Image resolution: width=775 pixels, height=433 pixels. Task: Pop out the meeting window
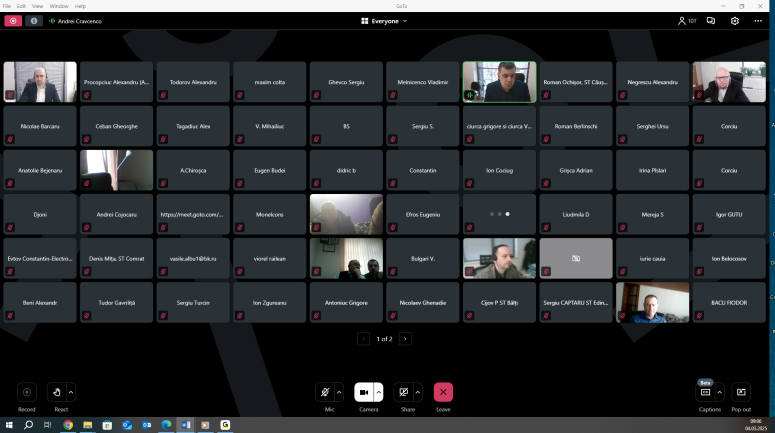(741, 392)
